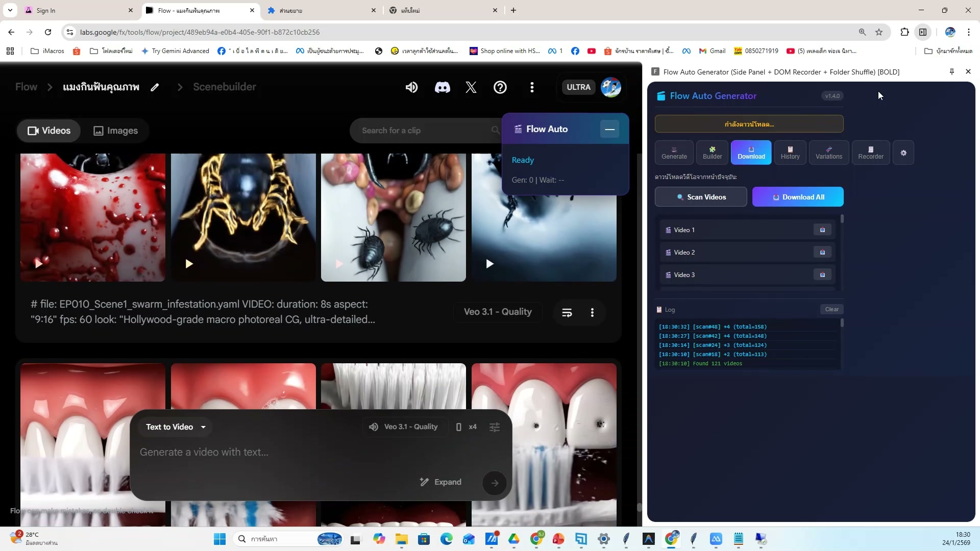Screen dimensions: 980x551
Task: Click the Scan Videos button
Action: [700, 196]
